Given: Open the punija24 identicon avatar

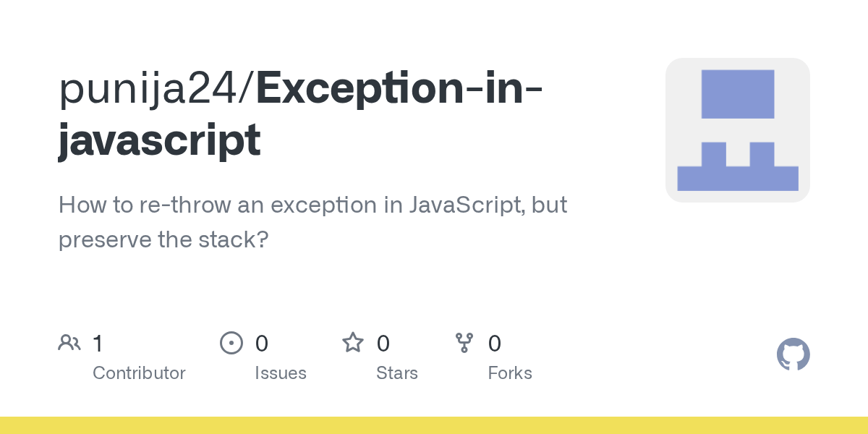Looking at the screenshot, I should (738, 130).
